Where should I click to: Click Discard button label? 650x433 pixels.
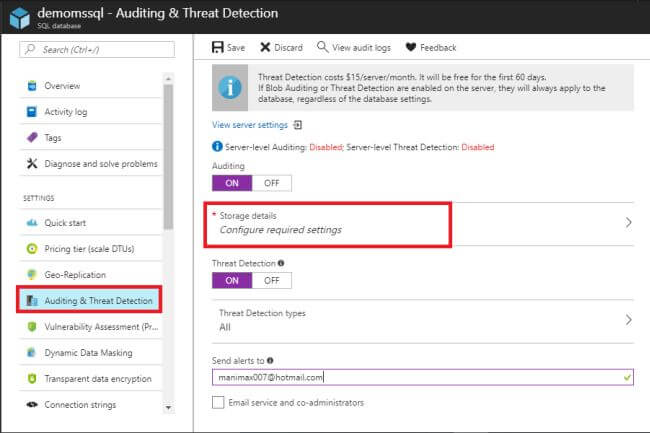[289, 48]
